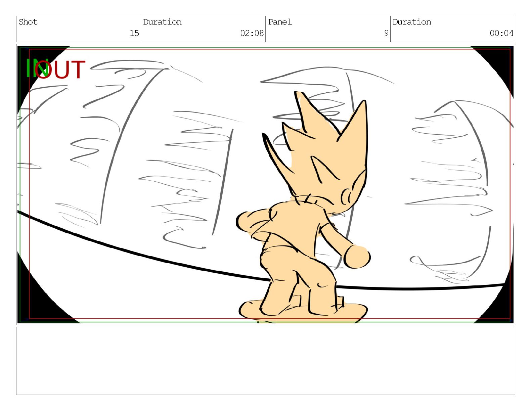Select the shot number 15
Viewport: 532px width, 411px height.
point(134,33)
